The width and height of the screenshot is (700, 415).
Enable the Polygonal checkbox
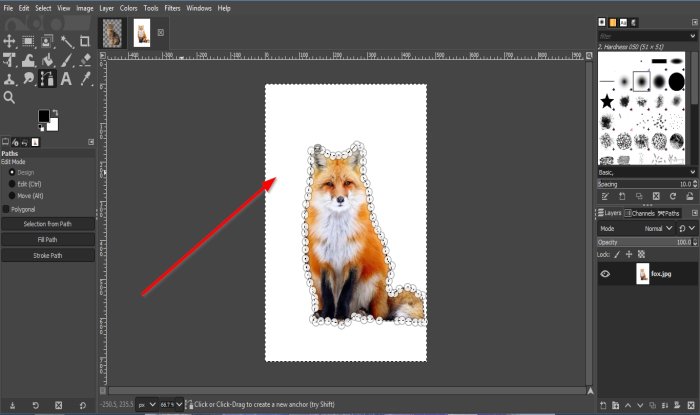6,210
